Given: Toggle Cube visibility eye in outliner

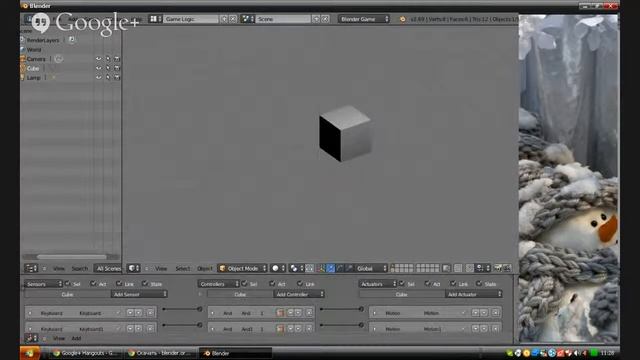Looking at the screenshot, I should [x=98, y=68].
